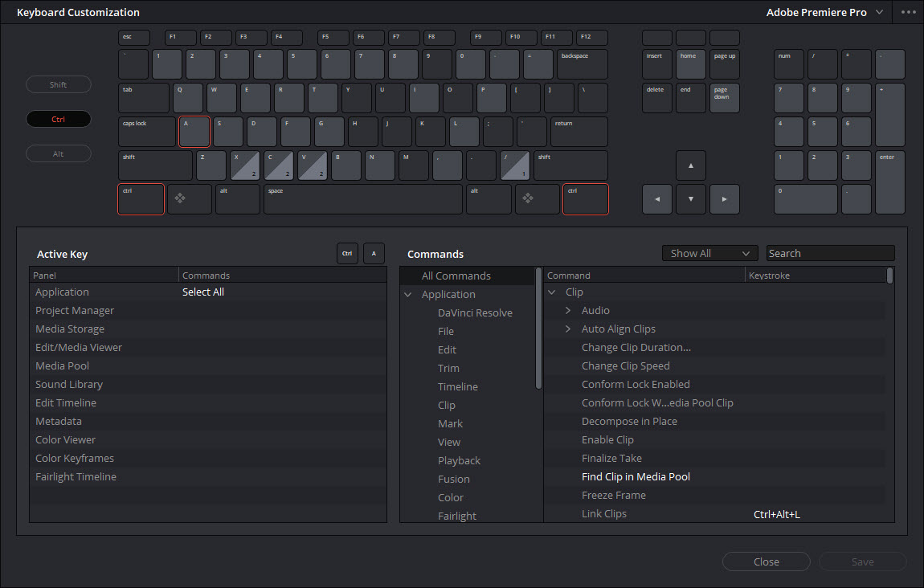Open the three-dot options menu
The height and width of the screenshot is (588, 924).
click(x=908, y=13)
